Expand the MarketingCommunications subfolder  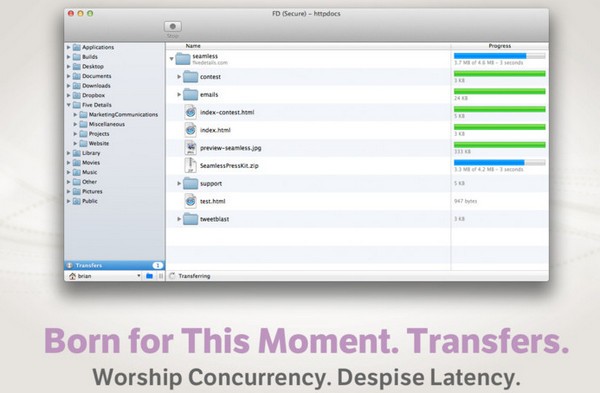(x=75, y=114)
